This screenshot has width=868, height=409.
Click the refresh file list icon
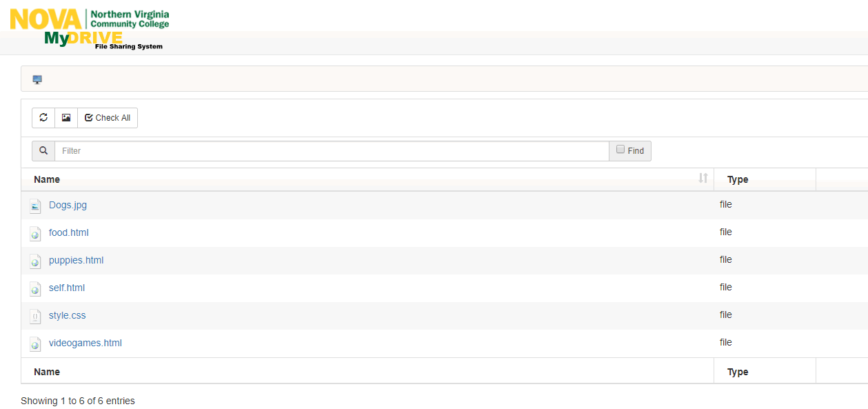(43, 117)
